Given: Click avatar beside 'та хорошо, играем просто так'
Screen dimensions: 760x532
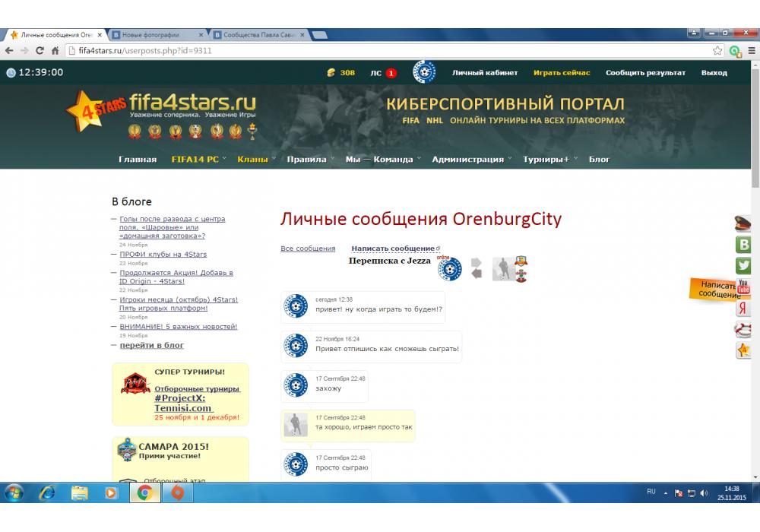Looking at the screenshot, I should (x=296, y=425).
